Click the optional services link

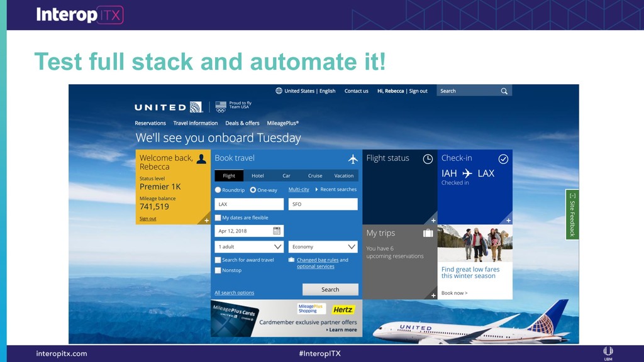(x=316, y=266)
